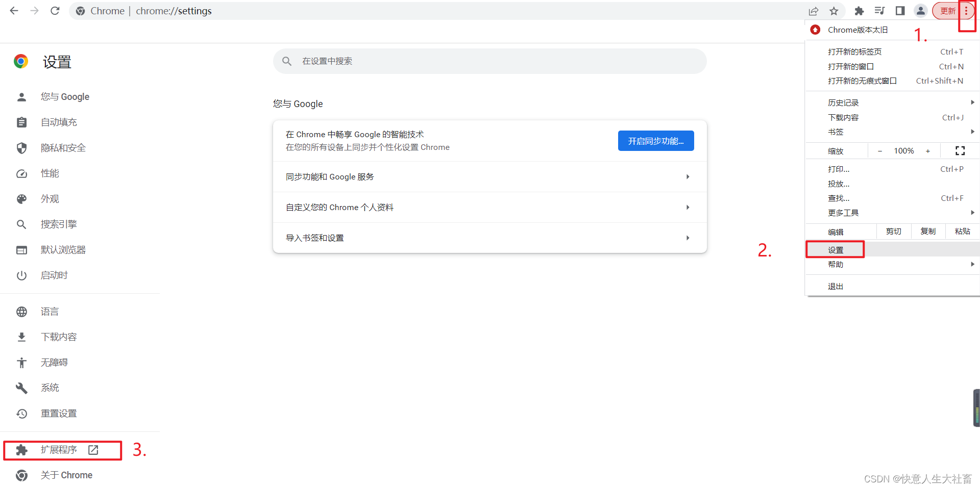This screenshot has height=489, width=980.
Task: Expand 自定义您的 Chrome 个人资料 row
Action: [x=490, y=207]
